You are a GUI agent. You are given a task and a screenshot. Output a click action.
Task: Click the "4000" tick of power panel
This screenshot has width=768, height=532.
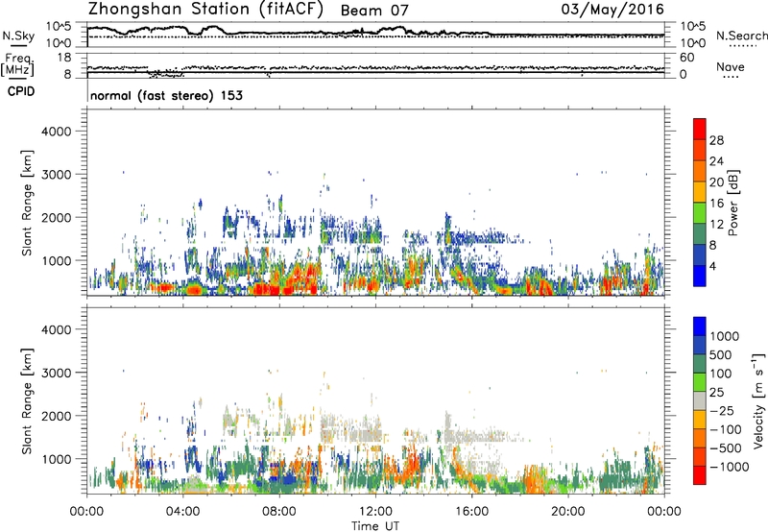point(56,132)
